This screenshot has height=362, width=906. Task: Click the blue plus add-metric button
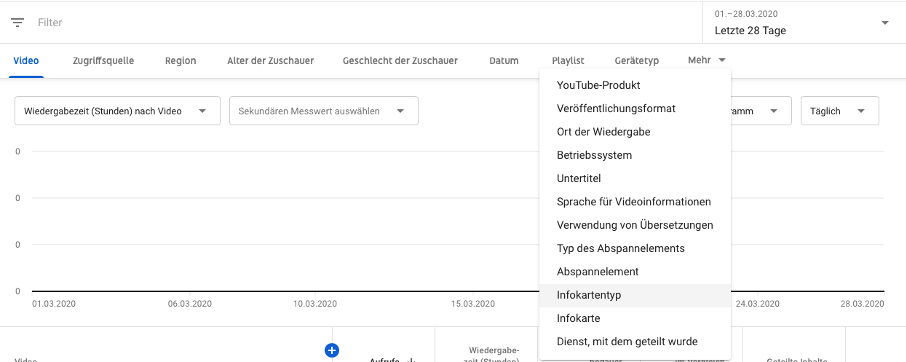[332, 350]
